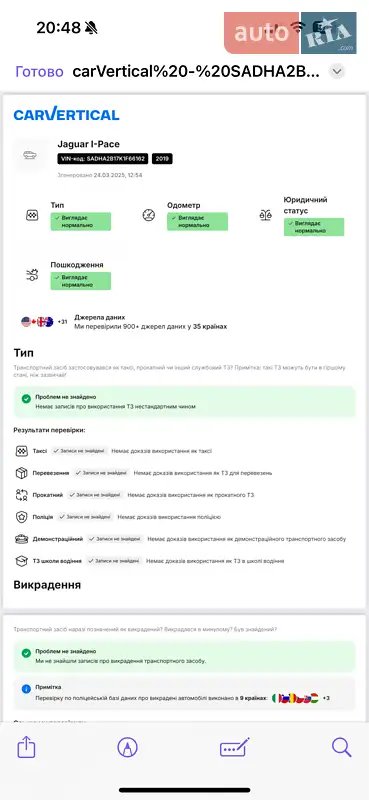The width and height of the screenshot is (369, 800).
Task: Tap the VIN-код SADHA2B17K1F66162 badge
Action: 103,159
